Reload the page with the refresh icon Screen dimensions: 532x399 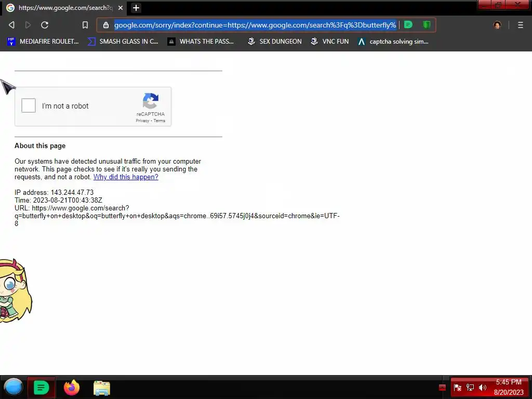(x=45, y=25)
